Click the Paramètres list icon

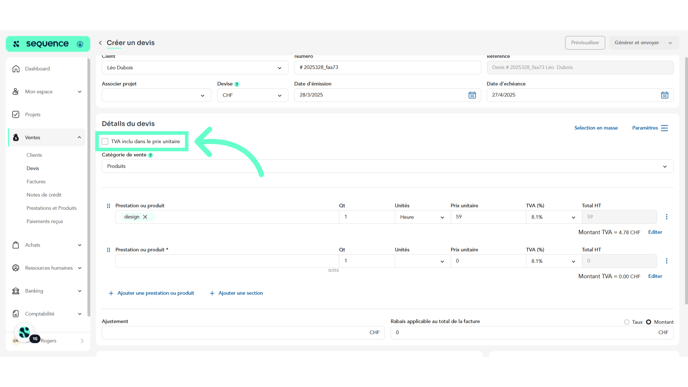664,128
